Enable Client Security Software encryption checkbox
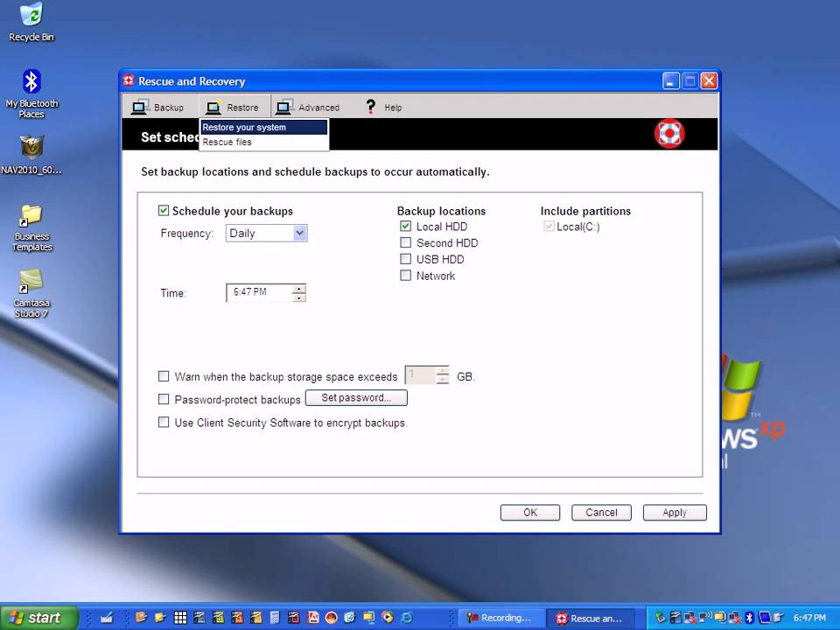 (x=164, y=422)
